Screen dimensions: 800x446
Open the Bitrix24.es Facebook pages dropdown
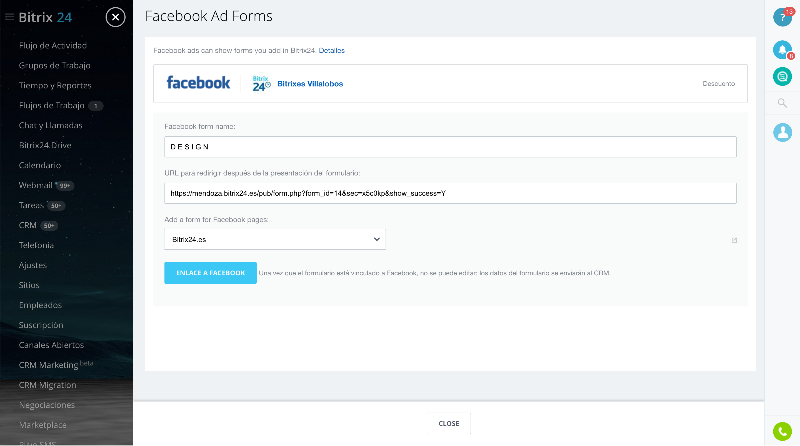pos(274,239)
